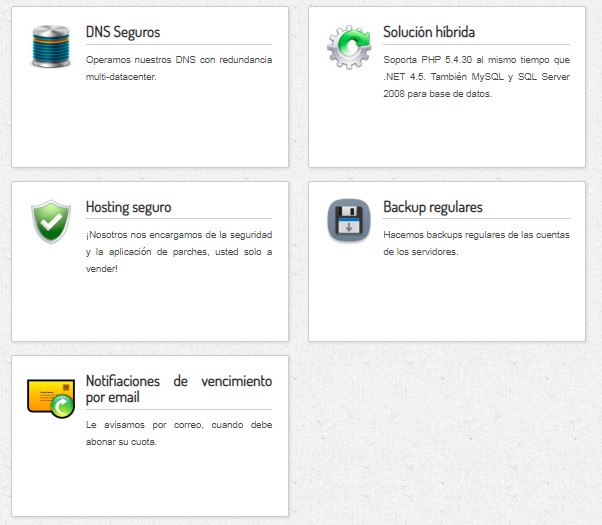
Task: Click the green gear Solución híbrida icon
Action: coord(349,47)
